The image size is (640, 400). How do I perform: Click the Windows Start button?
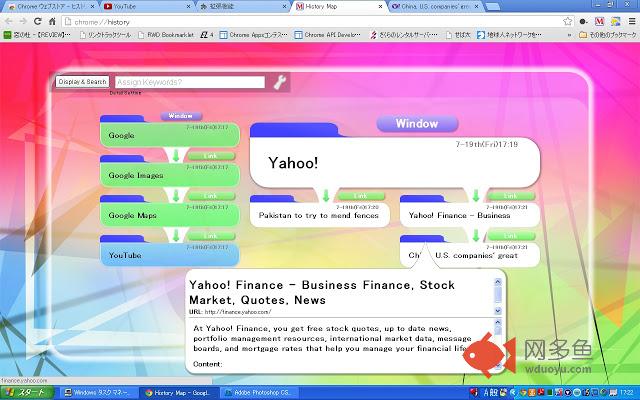28,393
